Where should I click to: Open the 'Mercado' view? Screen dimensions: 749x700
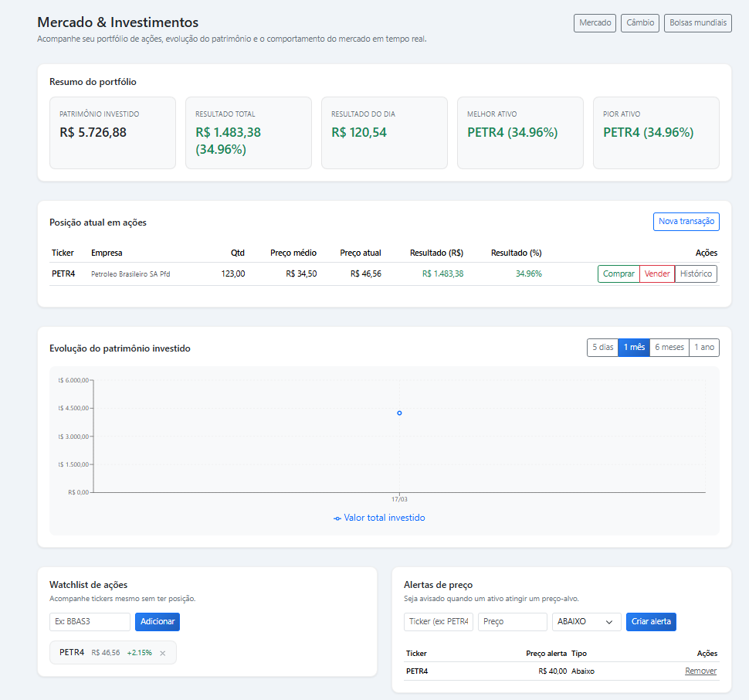(595, 22)
